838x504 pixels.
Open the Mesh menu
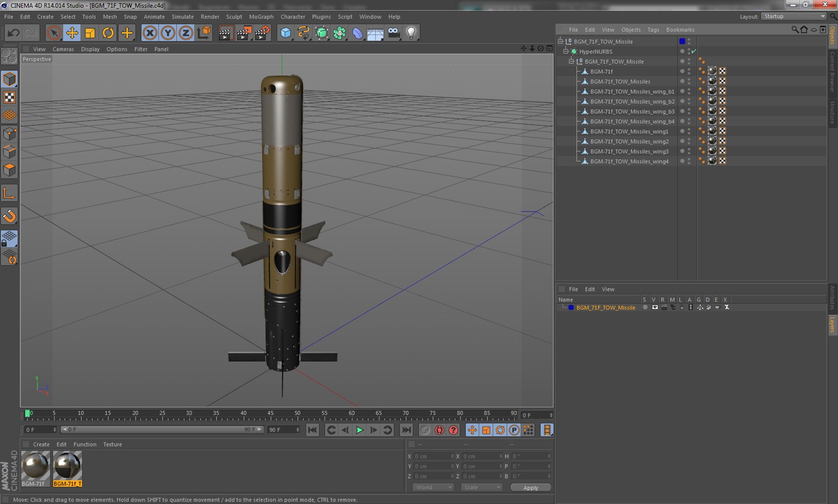[x=110, y=17]
